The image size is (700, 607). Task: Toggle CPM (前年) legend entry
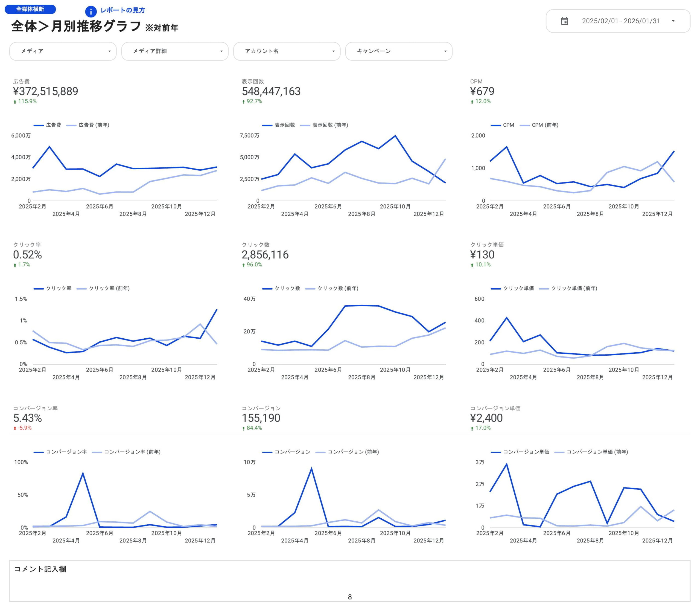click(545, 125)
